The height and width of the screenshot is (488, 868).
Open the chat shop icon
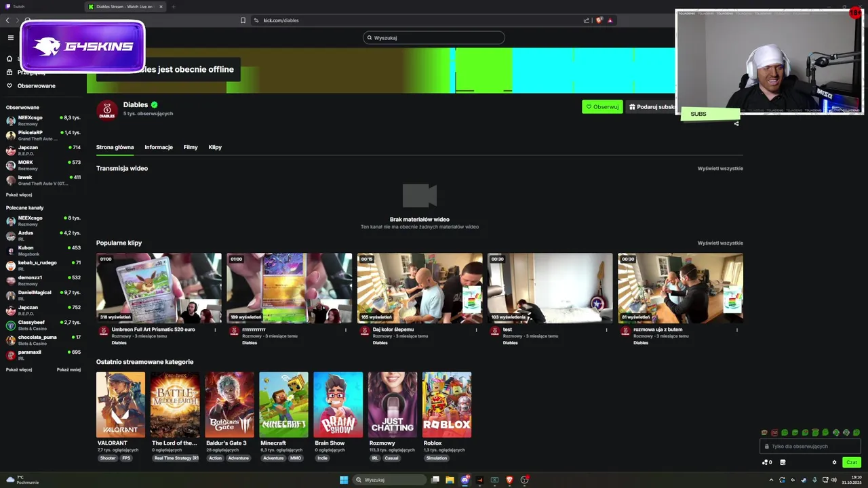[x=783, y=462]
